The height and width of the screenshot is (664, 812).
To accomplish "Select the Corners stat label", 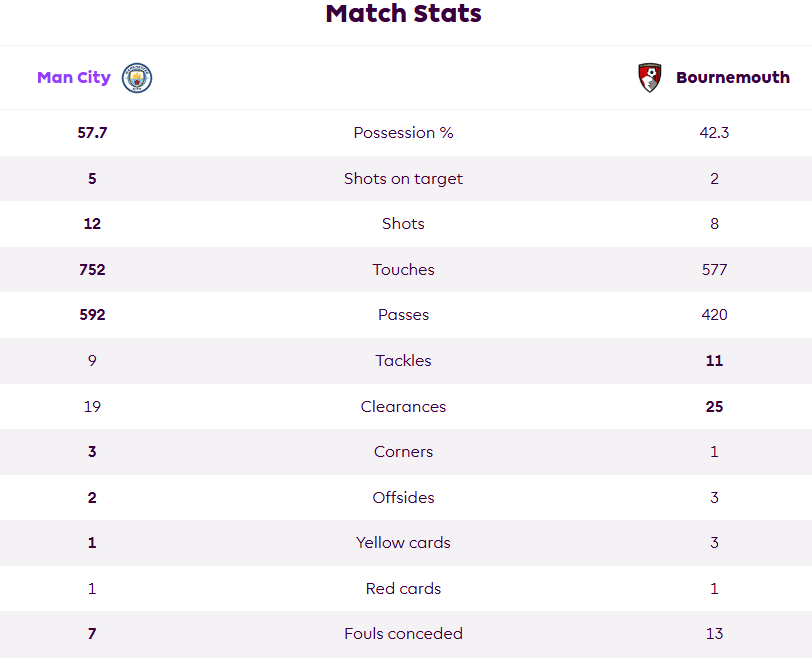I will (x=403, y=452).
